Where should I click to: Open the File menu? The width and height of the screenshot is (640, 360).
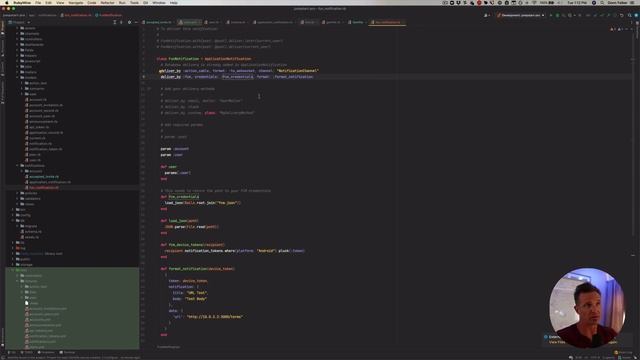(38, 2)
